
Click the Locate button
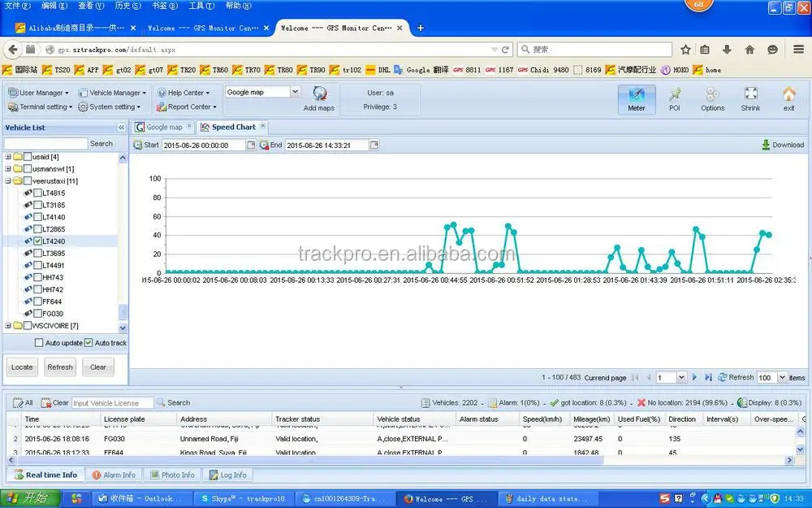point(21,367)
